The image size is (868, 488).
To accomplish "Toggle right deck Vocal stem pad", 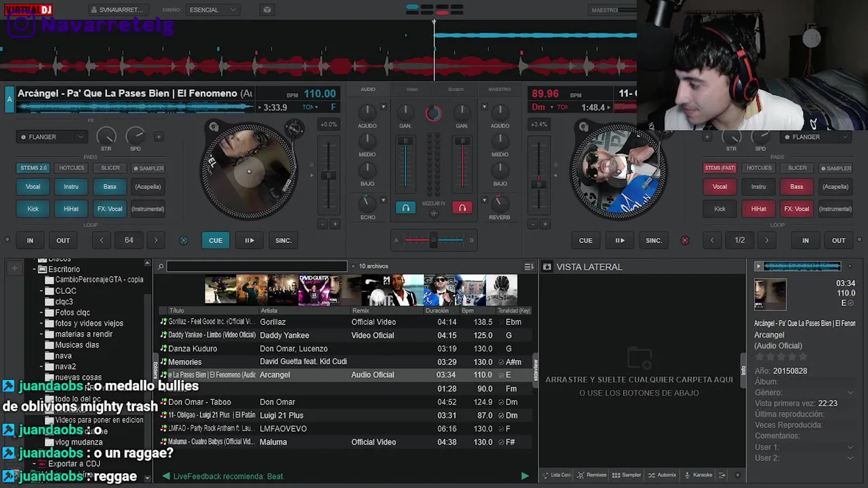I will 719,186.
